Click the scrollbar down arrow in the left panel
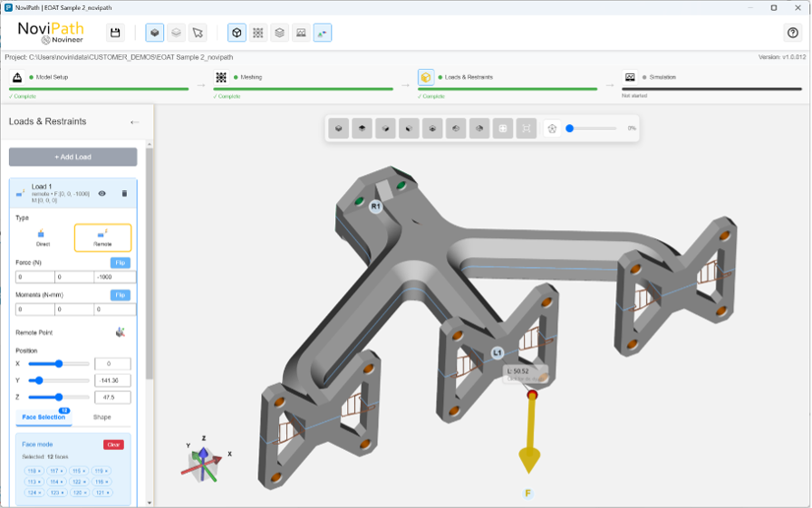 [150, 503]
